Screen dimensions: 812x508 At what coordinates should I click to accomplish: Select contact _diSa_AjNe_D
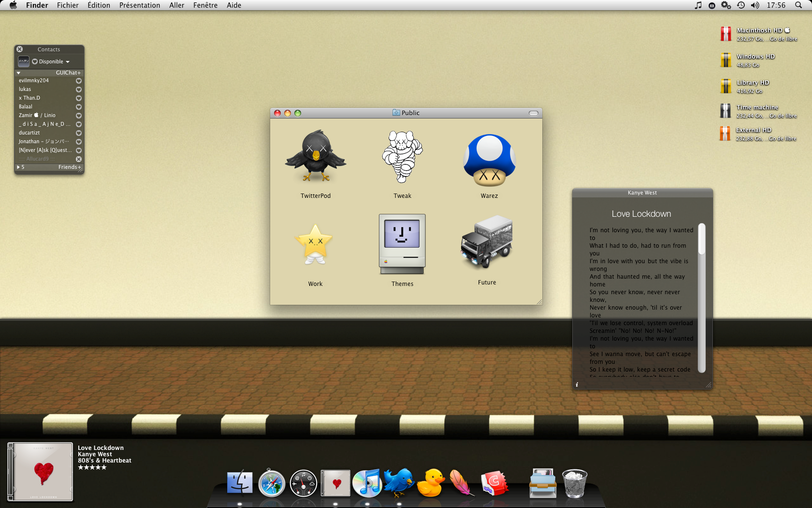tap(49, 124)
